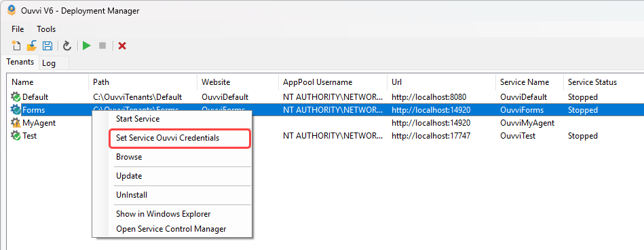Click the OuvviDefault service name cell
Image resolution: width=644 pixels, height=250 pixels.
coord(523,97)
